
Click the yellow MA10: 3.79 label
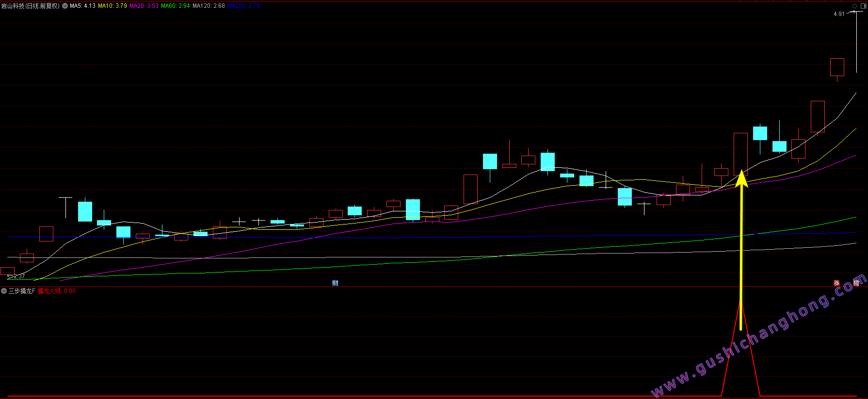pyautogui.click(x=113, y=6)
